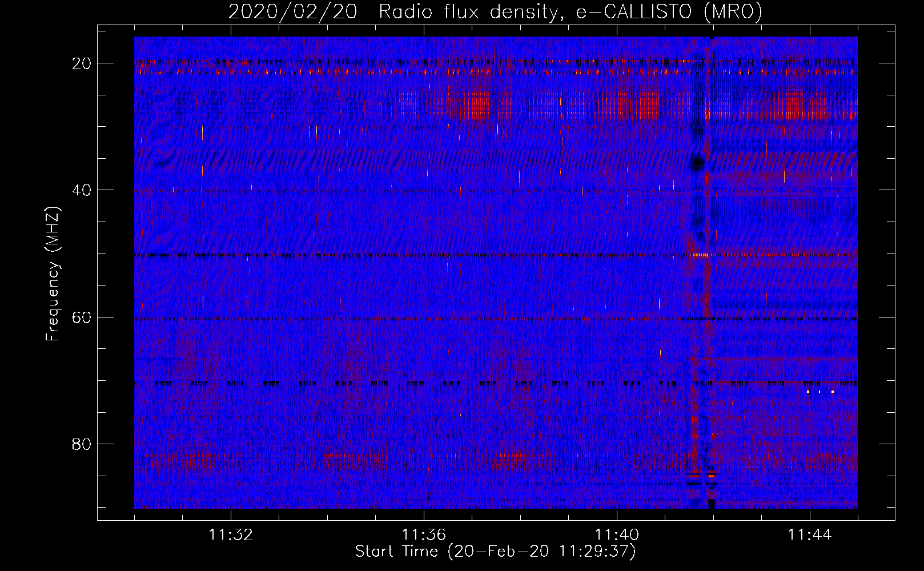Image resolution: width=924 pixels, height=571 pixels.
Task: Click the "11:36" time tick label
Action: coord(424,535)
